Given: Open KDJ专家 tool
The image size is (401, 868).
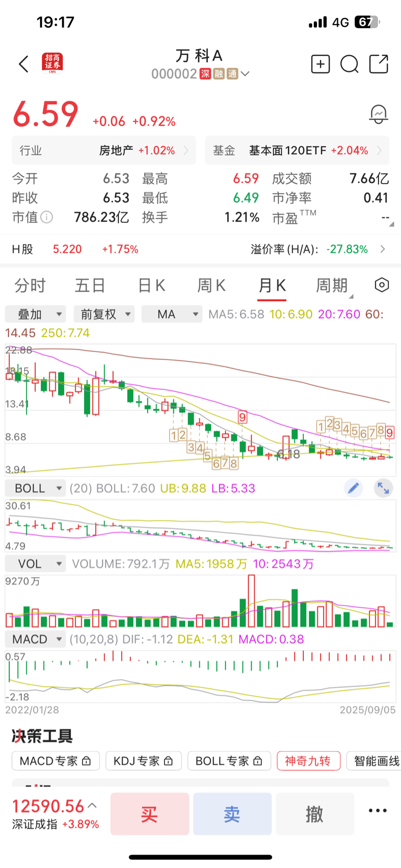Looking at the screenshot, I should [x=144, y=761].
